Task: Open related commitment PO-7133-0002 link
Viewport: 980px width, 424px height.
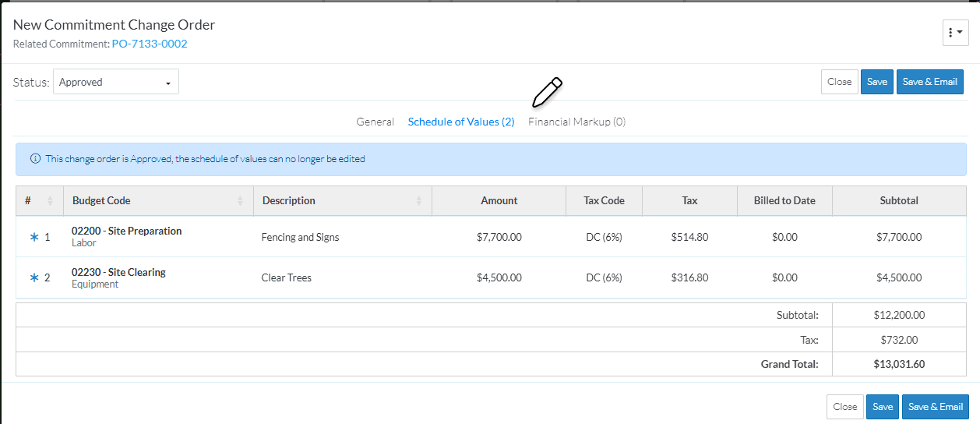Action: [150, 44]
